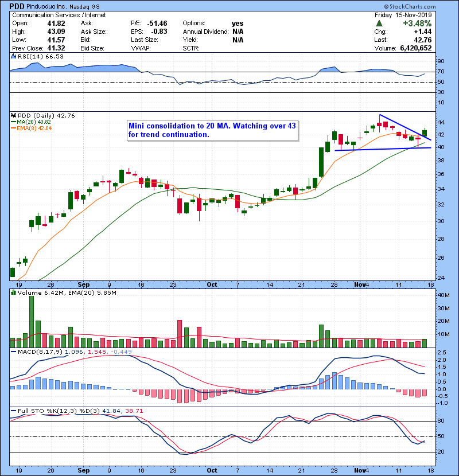This screenshot has height=476, width=459.
Task: Click the High value 43.09
Action: (x=56, y=32)
